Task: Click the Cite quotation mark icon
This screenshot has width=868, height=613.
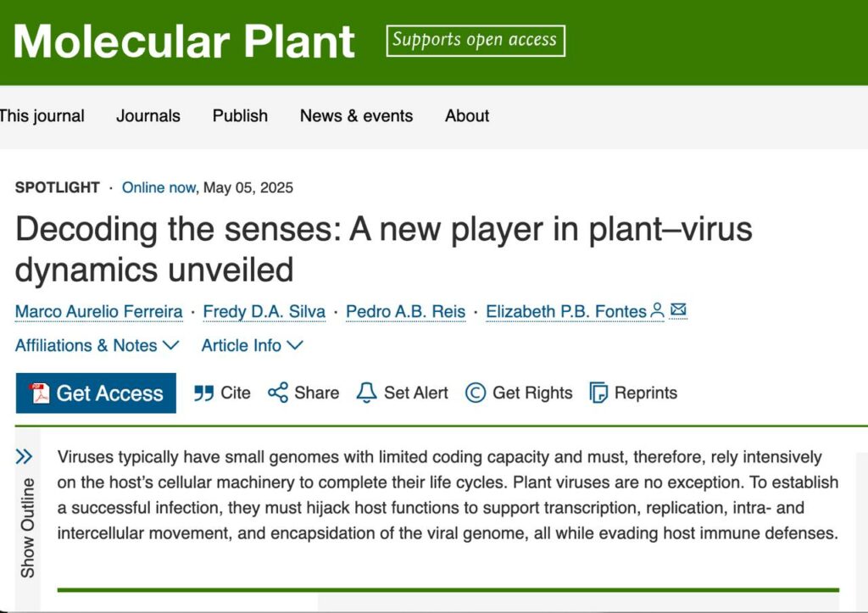Action: (203, 393)
